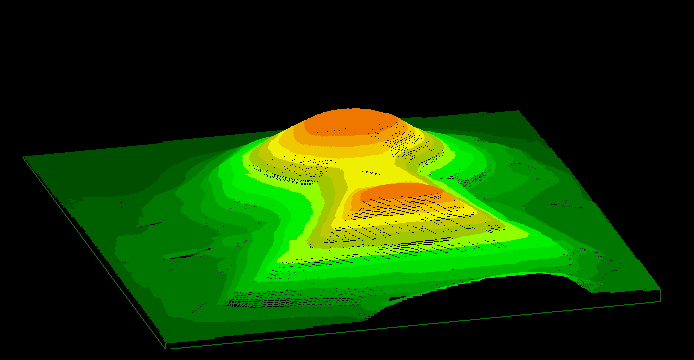
Task: Pick the far-left corner of terrain slab
Action: (x=26, y=158)
